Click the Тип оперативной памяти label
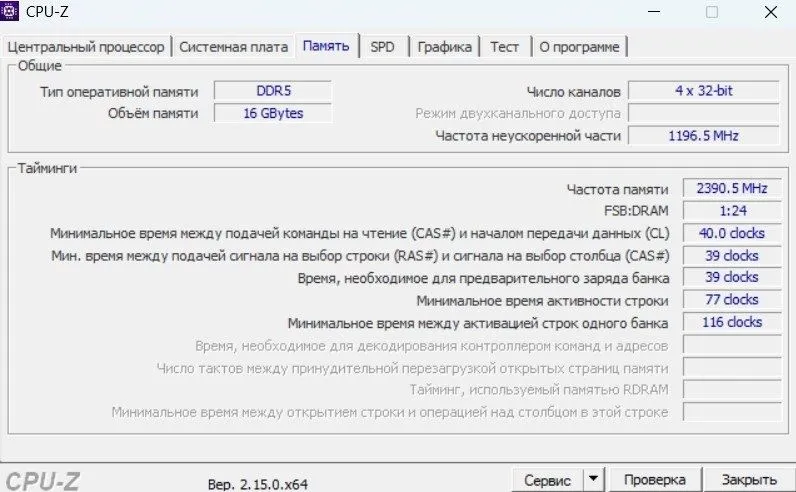The width and height of the screenshot is (796, 492). pyautogui.click(x=119, y=92)
